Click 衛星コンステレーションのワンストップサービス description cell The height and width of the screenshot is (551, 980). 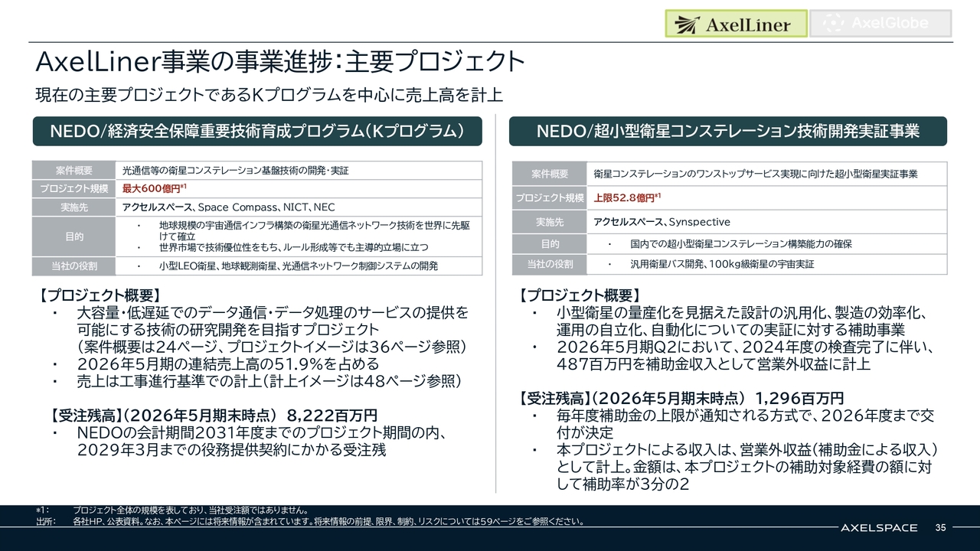point(767,174)
